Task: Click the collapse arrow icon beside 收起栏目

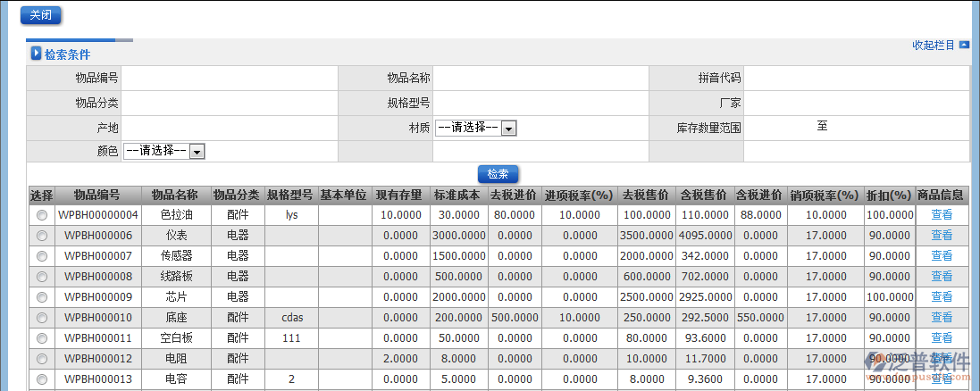Action: [x=964, y=45]
